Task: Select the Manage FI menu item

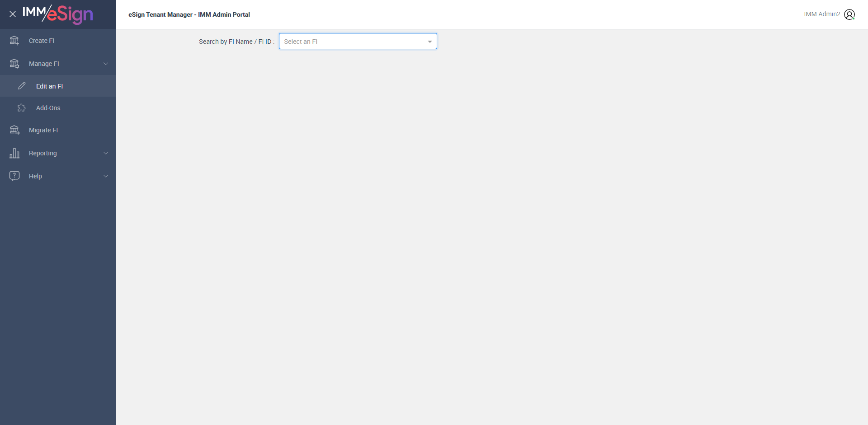Action: pos(58,64)
